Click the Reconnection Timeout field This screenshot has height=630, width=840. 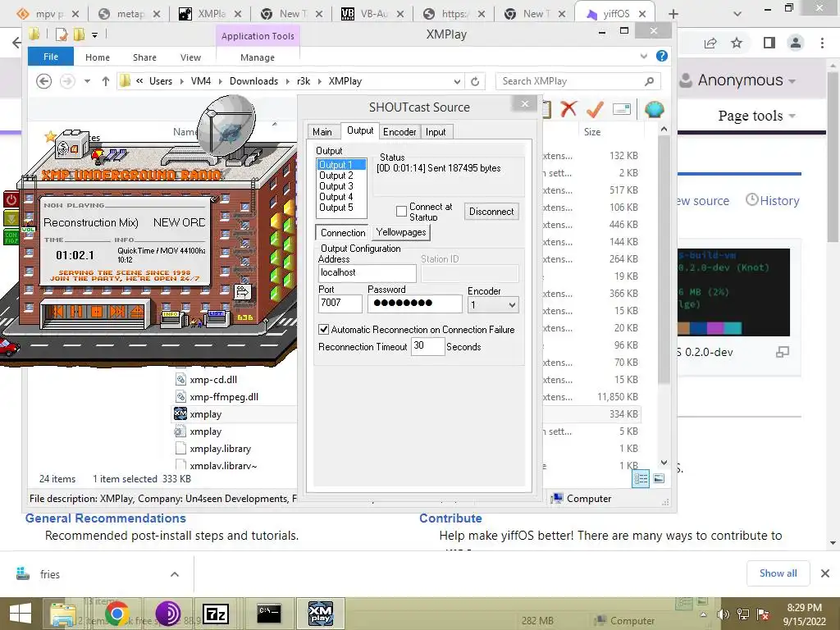pos(427,346)
